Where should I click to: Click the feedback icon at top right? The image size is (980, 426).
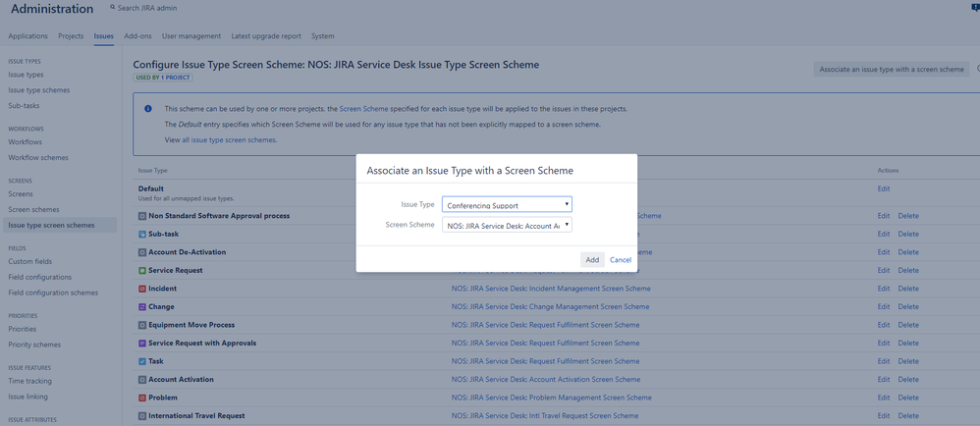(976, 8)
